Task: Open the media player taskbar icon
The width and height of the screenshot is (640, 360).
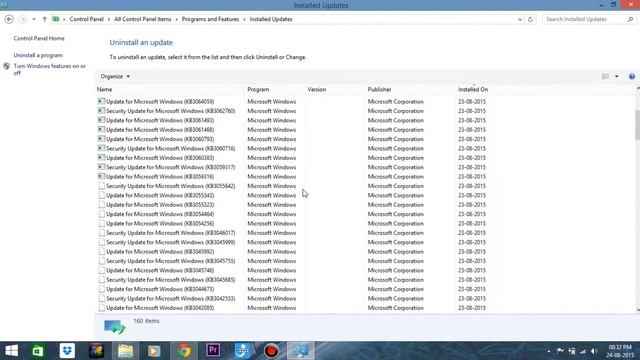Action: 154,351
